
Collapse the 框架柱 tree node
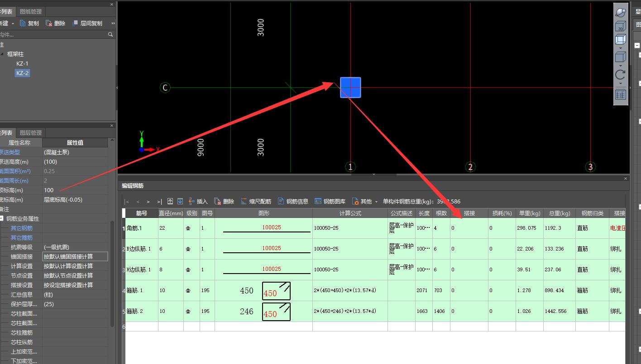(x=2, y=54)
